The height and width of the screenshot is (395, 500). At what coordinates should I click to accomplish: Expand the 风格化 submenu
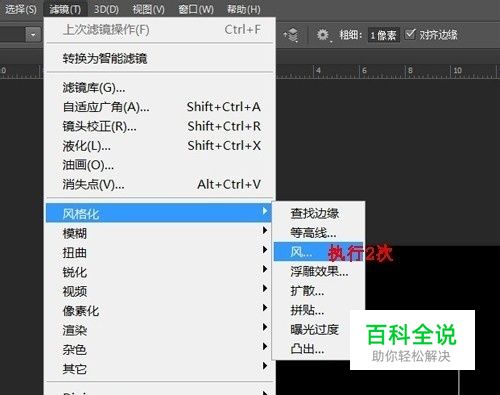coord(159,213)
